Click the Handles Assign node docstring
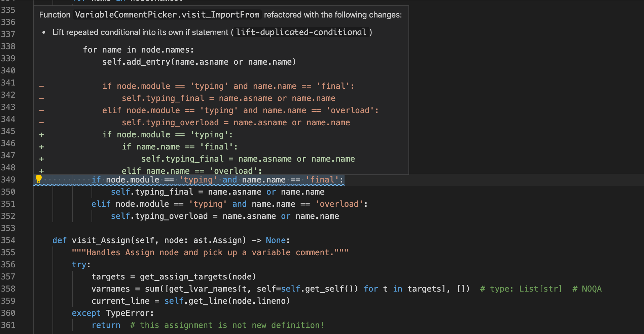 click(x=210, y=253)
